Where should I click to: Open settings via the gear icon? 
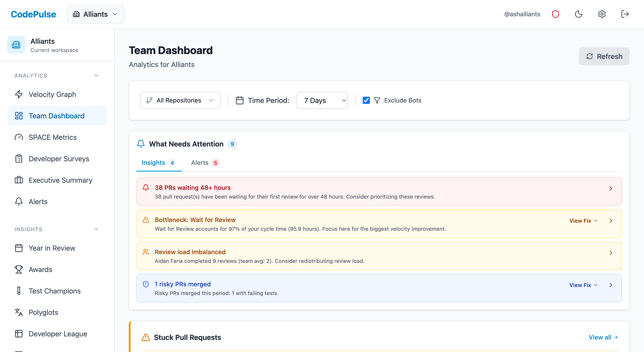click(602, 14)
